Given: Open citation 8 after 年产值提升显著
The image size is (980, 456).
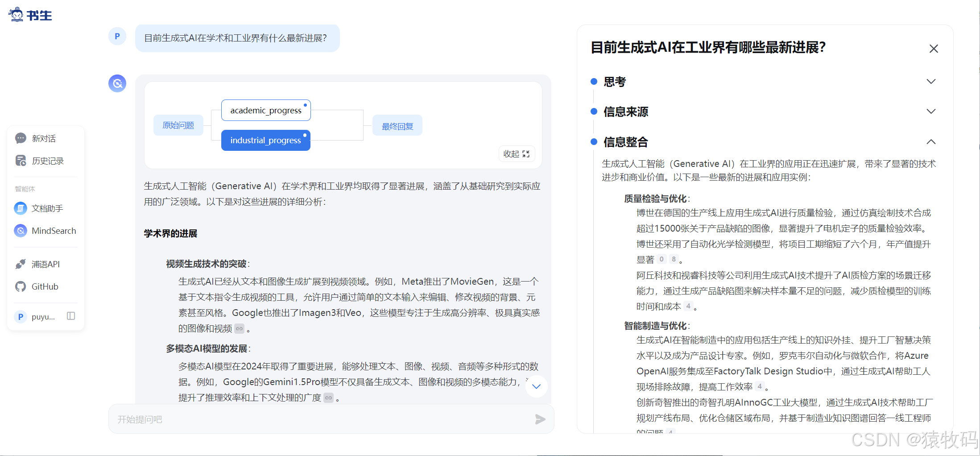Looking at the screenshot, I should point(674,259).
